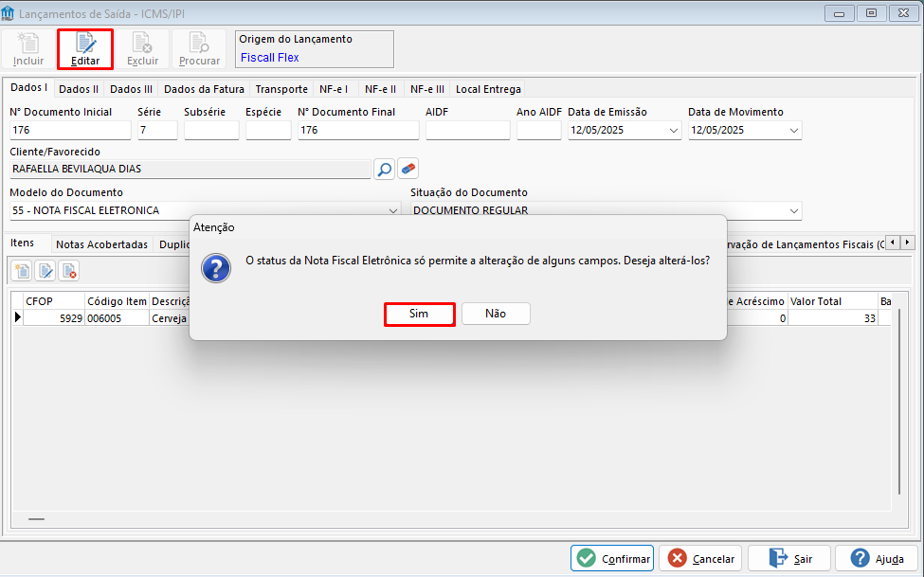Image resolution: width=924 pixels, height=577 pixels.
Task: Click the edit item icon in Itens toolbar
Action: tap(45, 271)
